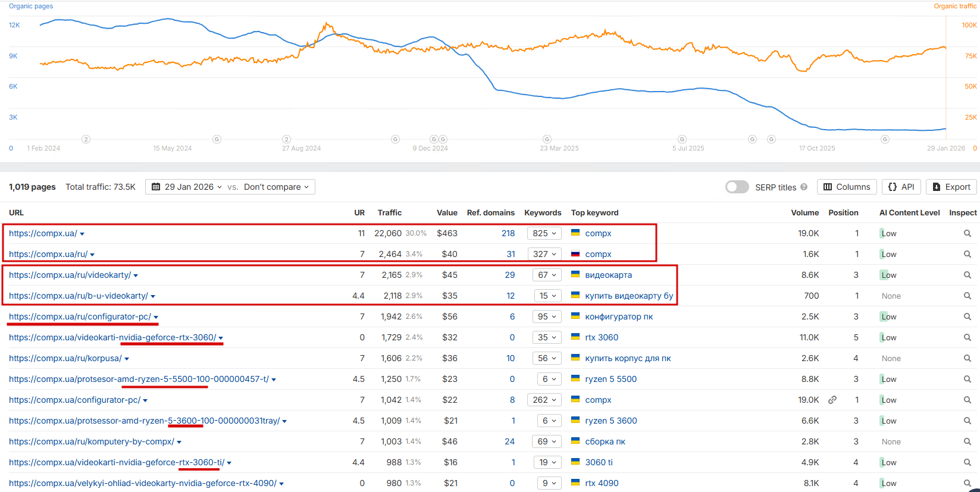Sort table by Ref. domains column

491,212
